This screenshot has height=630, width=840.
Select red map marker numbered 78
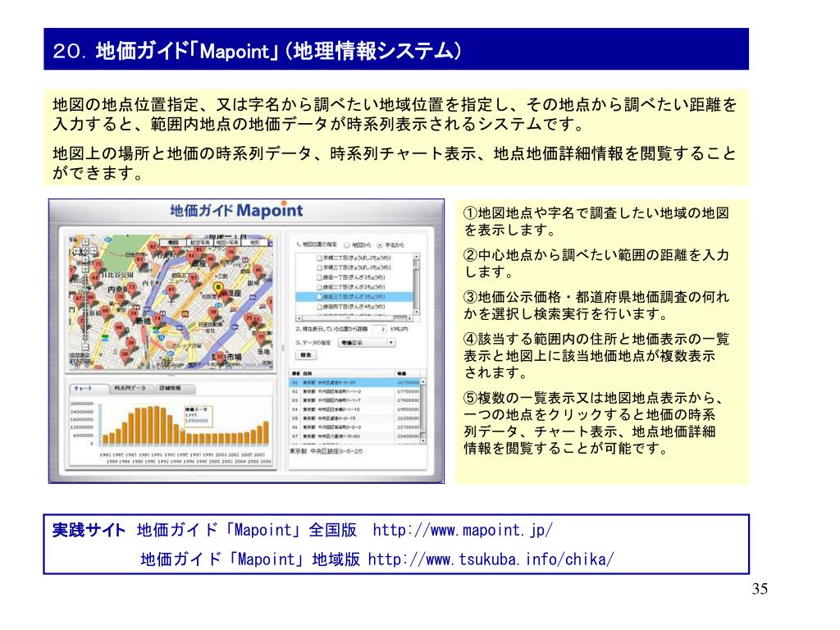[x=120, y=297]
